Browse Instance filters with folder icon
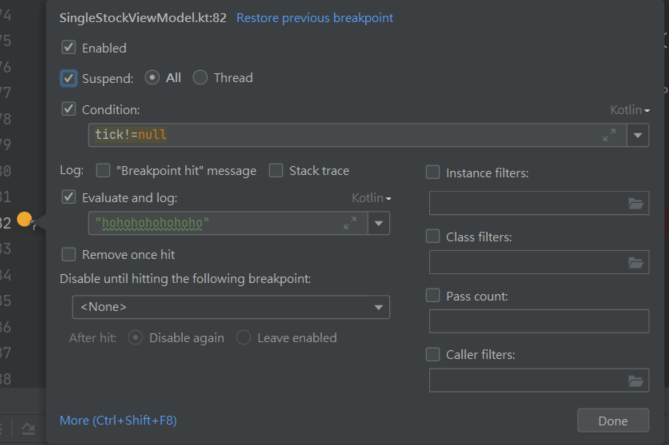The image size is (669, 445). click(x=636, y=204)
